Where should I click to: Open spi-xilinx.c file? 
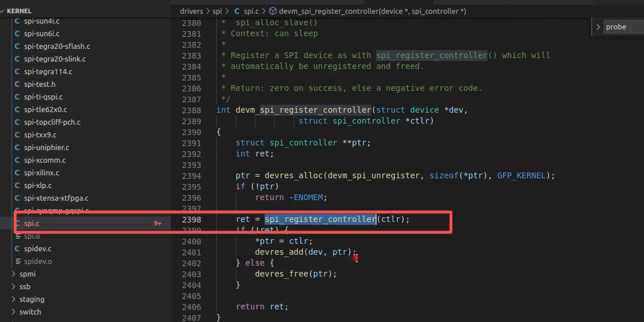(41, 173)
